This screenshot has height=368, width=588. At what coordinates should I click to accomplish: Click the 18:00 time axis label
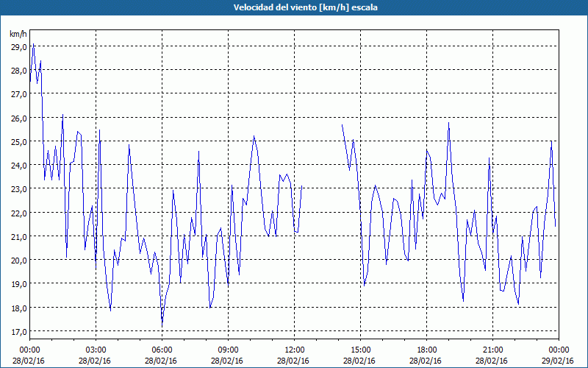point(427,350)
